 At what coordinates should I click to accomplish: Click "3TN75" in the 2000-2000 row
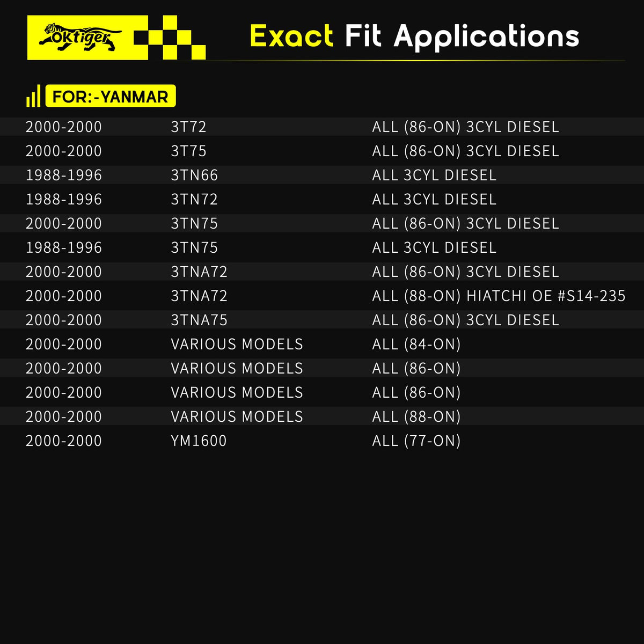194,223
